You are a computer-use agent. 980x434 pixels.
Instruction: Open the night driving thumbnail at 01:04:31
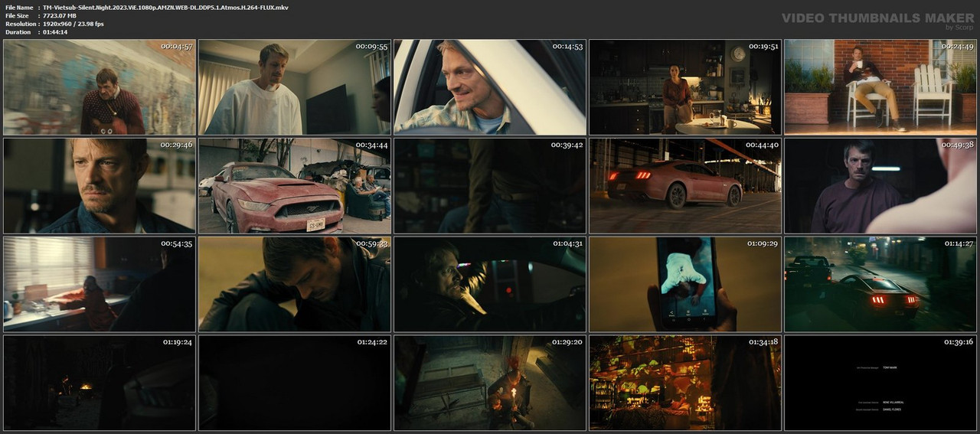pos(490,284)
